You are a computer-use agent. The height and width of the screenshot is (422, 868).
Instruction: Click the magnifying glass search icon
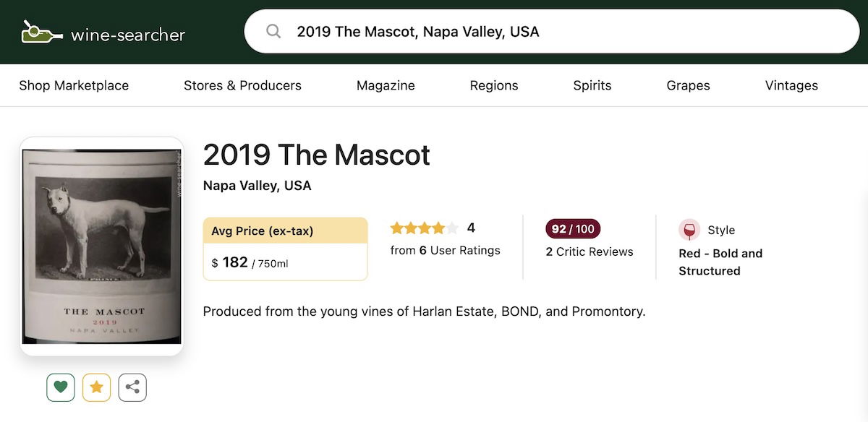tap(273, 31)
